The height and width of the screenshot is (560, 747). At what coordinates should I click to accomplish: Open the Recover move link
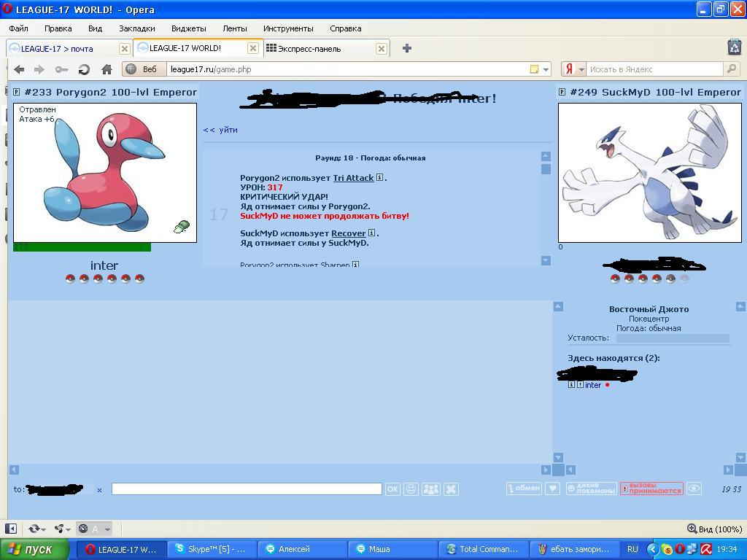coord(348,233)
